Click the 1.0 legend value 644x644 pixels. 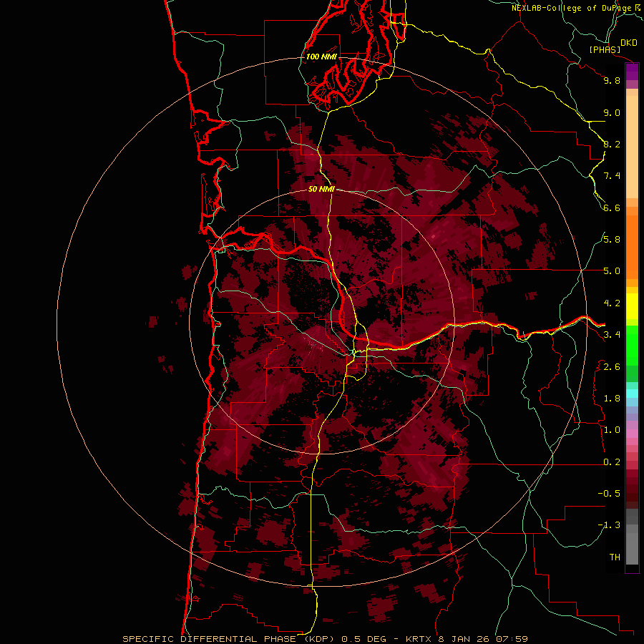612,430
